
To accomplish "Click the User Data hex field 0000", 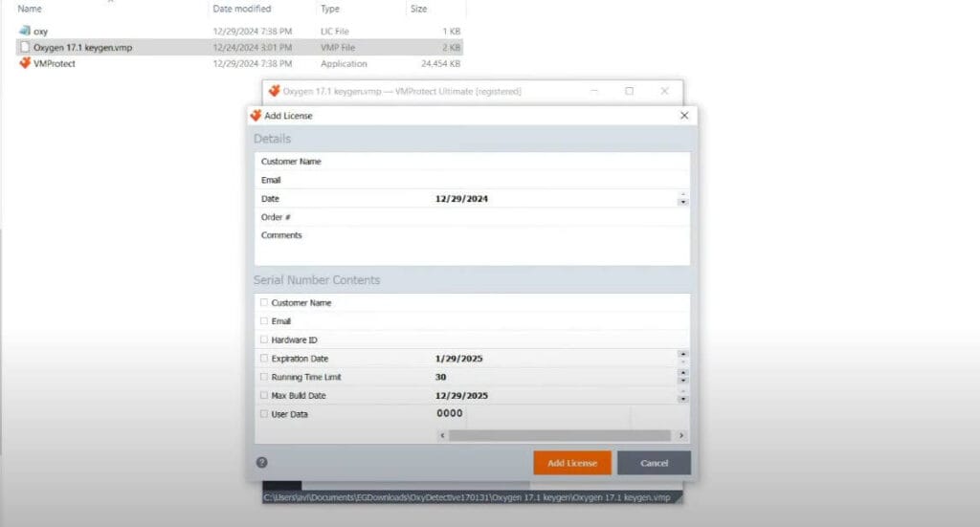I will pos(450,413).
